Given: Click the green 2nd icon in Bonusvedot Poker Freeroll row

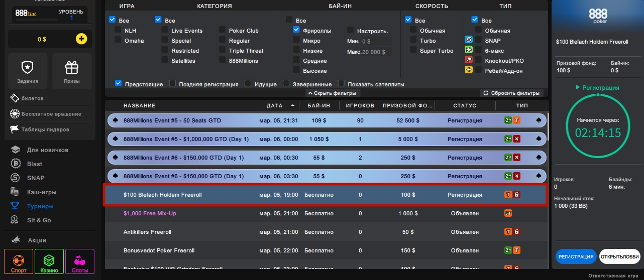Looking at the screenshot, I should [508, 250].
